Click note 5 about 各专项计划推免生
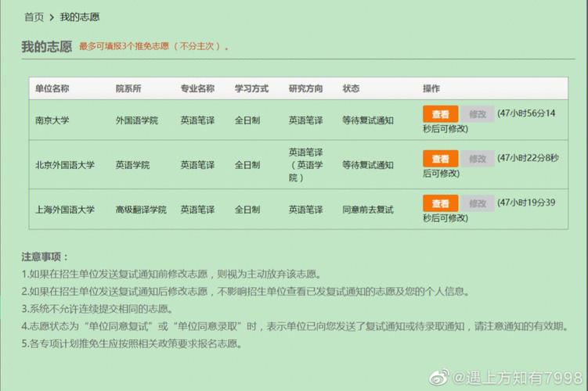Viewport: 588px width, 391px height. 132,343
